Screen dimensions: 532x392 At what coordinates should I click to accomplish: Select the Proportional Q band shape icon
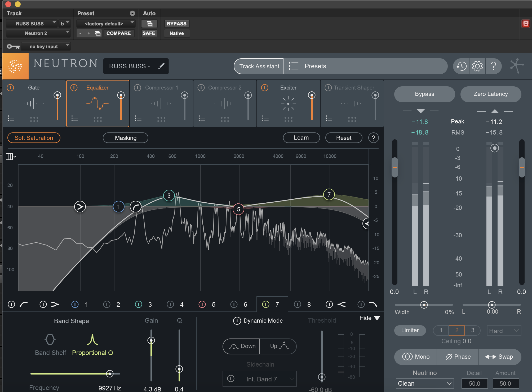click(92, 339)
